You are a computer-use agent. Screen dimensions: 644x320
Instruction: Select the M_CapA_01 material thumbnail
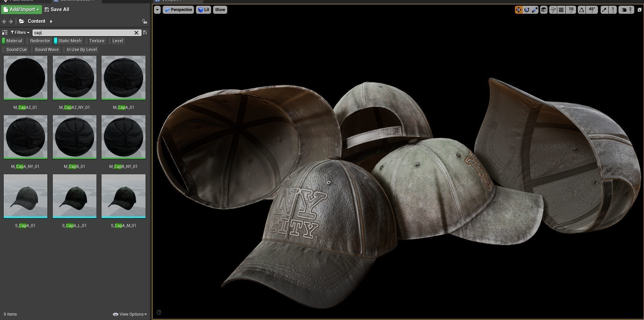pyautogui.click(x=123, y=78)
